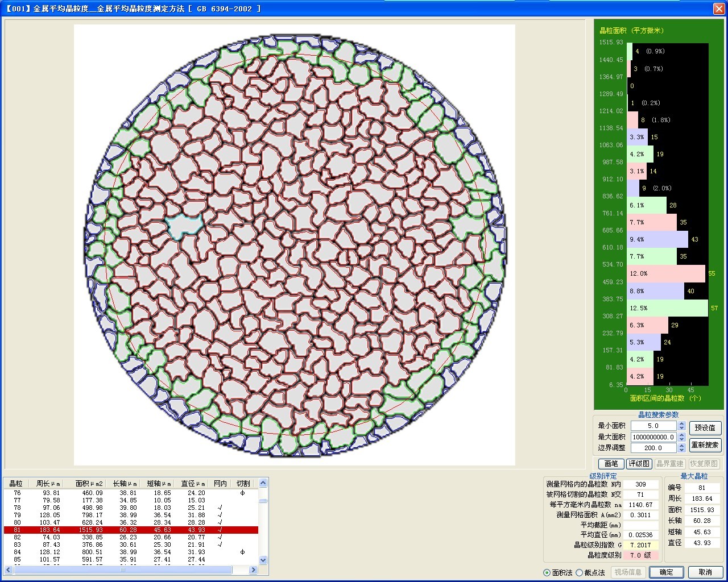Viewport: 728px width, 582px height.
Task: Decrease 最大面积 with down spinner arrow
Action: click(681, 439)
